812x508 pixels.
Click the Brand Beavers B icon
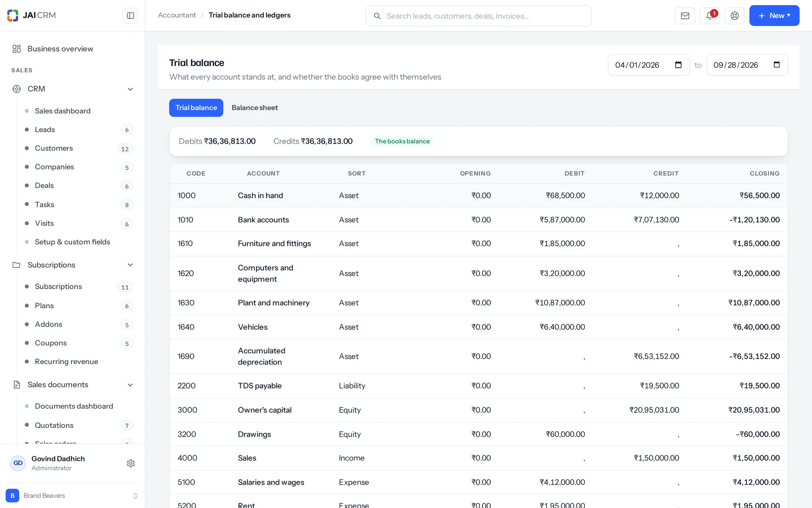(x=12, y=496)
